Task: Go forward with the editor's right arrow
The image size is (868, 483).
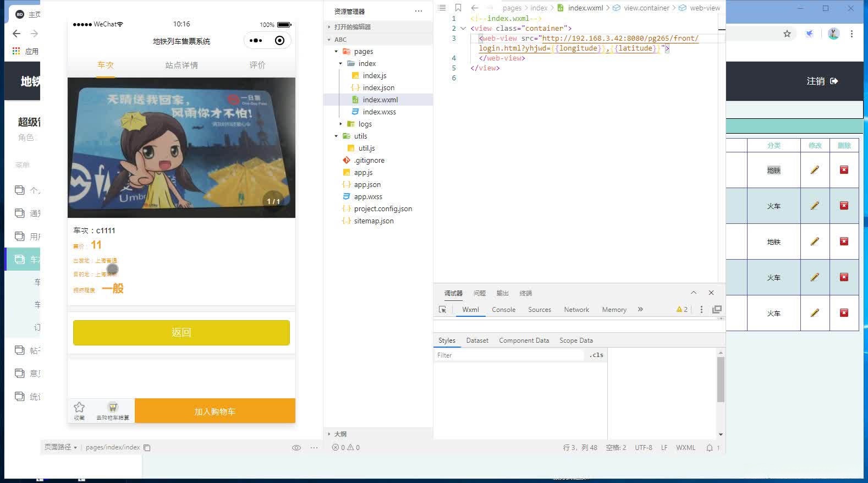Action: point(490,8)
